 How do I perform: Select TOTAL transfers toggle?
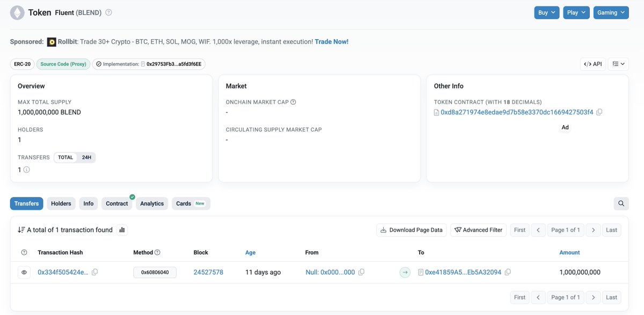(65, 158)
